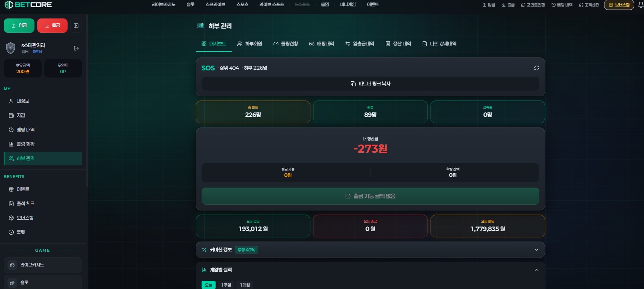Click the green 입금 sidebar button
Screen dimensions: 644x289
click(19, 26)
